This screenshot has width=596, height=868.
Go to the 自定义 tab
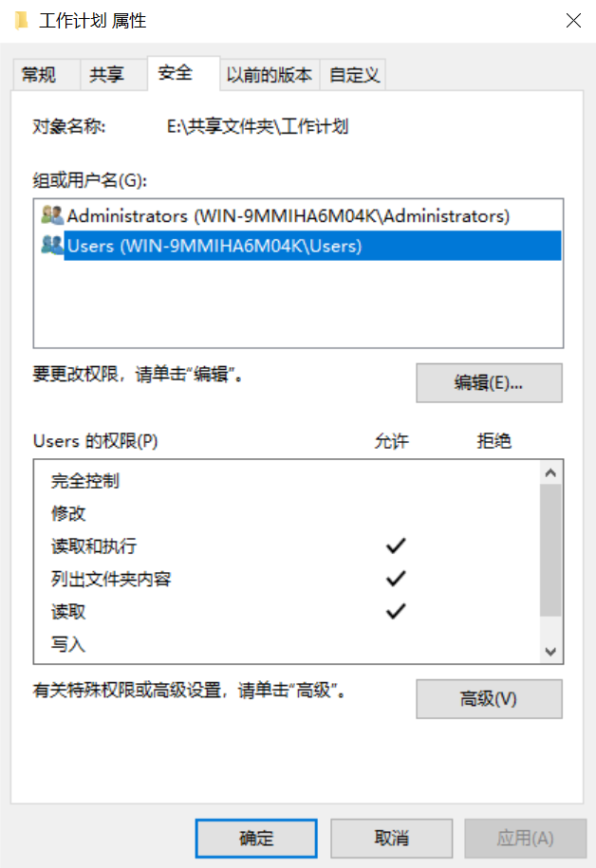tap(353, 74)
